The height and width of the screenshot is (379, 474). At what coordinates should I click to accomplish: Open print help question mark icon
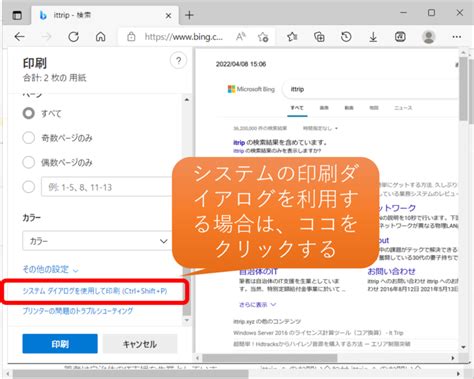point(178,61)
